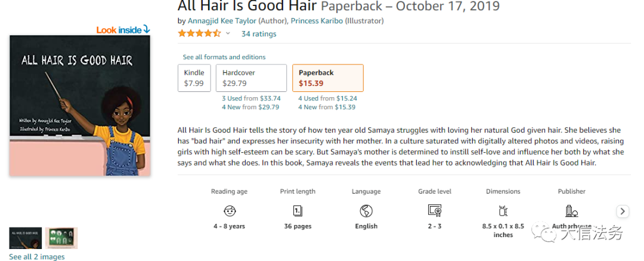Click See all 2 images link
This screenshot has height=261, width=644.
click(x=36, y=257)
